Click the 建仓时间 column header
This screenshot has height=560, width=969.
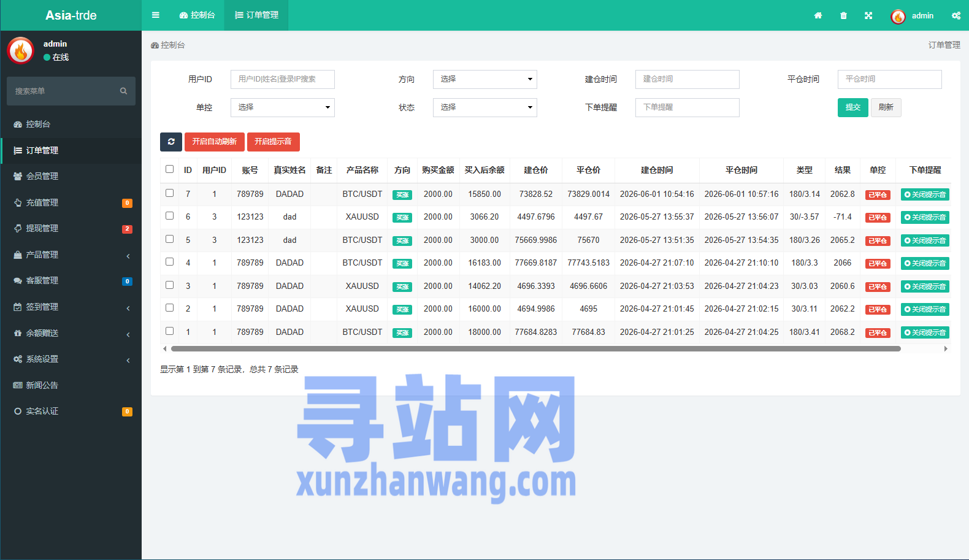click(x=657, y=170)
